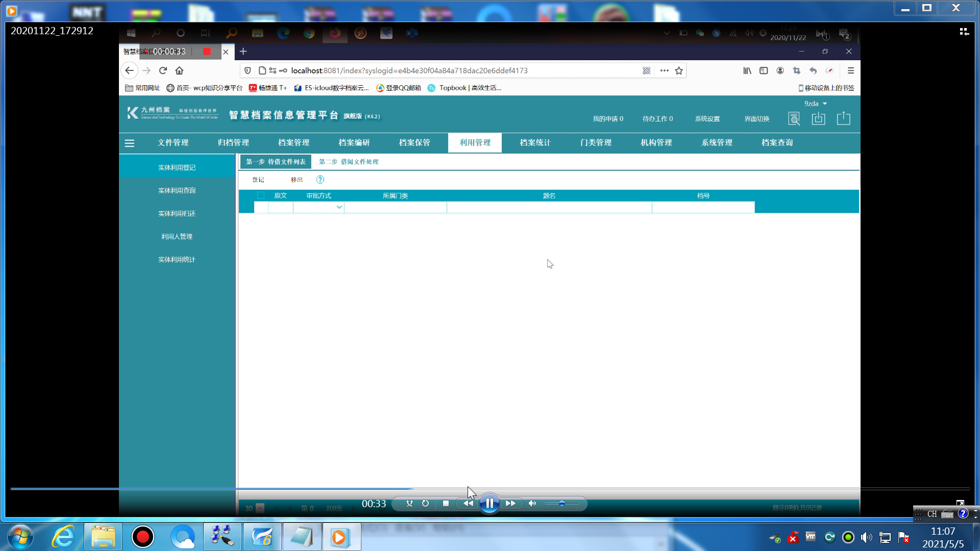Expand the 审批方式 filter dropdown
The height and width of the screenshot is (551, 980).
(x=339, y=207)
